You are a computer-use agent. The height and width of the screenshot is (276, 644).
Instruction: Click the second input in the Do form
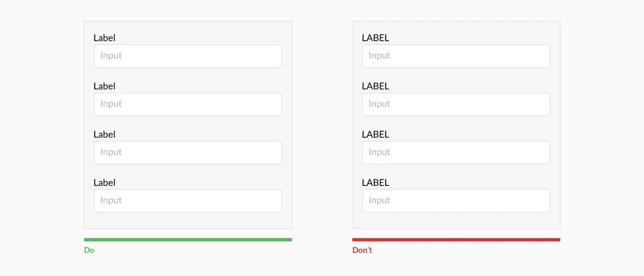[187, 104]
